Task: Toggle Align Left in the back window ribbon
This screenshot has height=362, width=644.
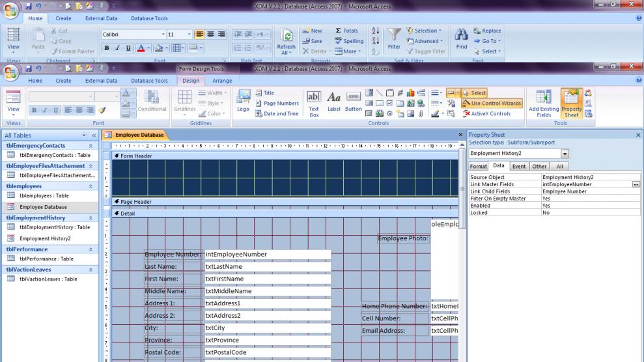Action: tap(200, 35)
